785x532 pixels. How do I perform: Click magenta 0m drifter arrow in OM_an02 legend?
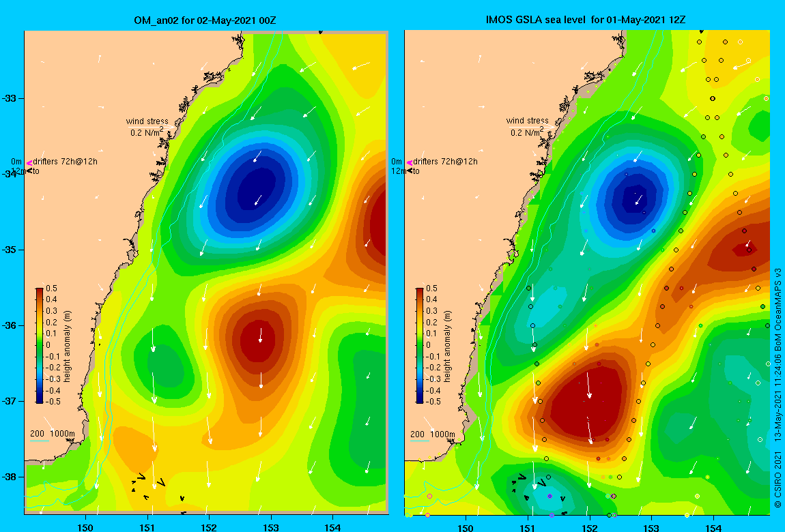(29, 162)
